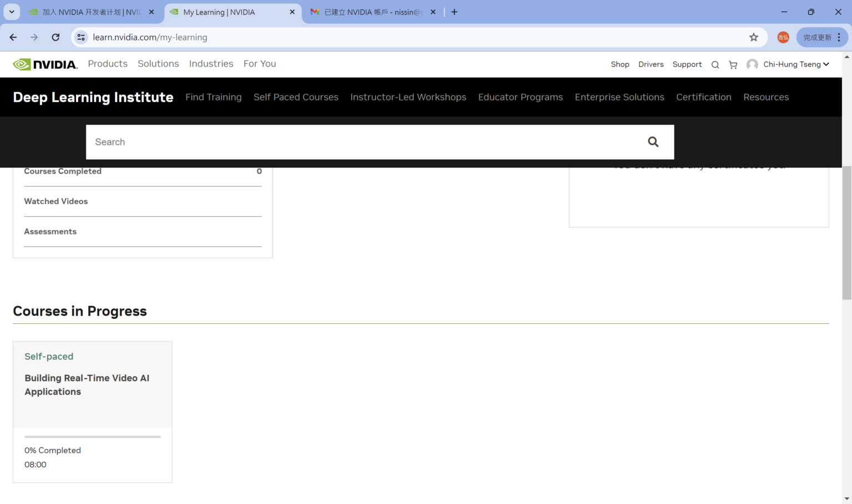The image size is (852, 504).
Task: Submit search with magnifier button
Action: click(x=653, y=142)
